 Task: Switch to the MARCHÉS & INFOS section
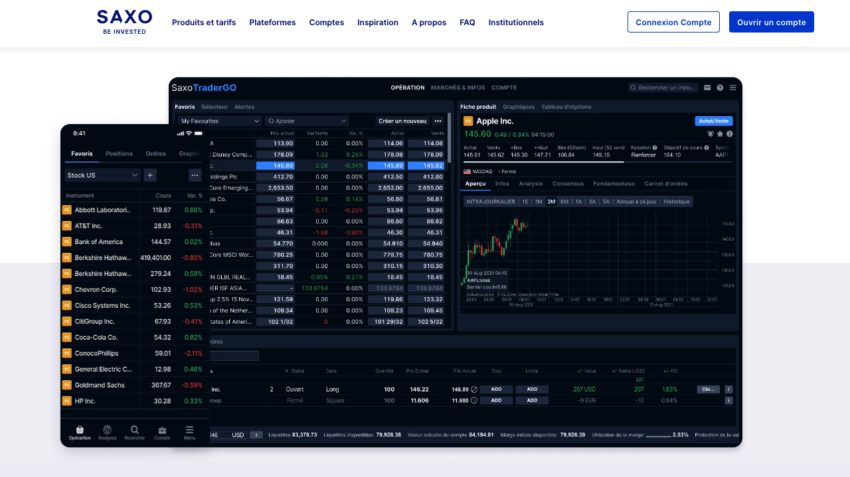click(x=458, y=87)
